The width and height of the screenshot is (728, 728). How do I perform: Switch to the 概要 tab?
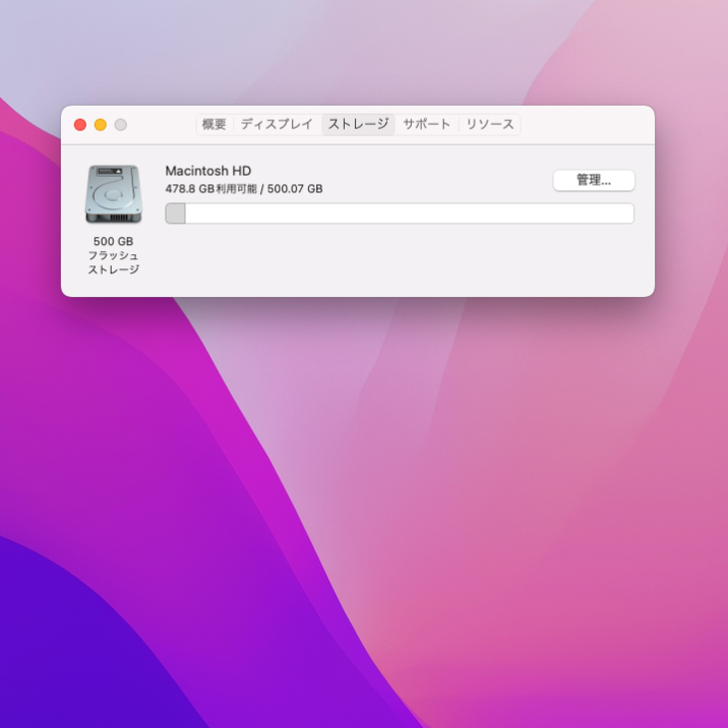click(x=214, y=125)
